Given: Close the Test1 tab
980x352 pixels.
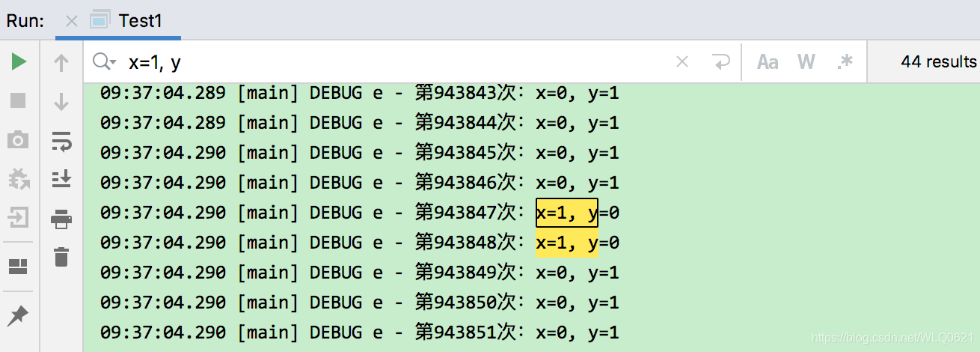Looking at the screenshot, I should pyautogui.click(x=72, y=21).
